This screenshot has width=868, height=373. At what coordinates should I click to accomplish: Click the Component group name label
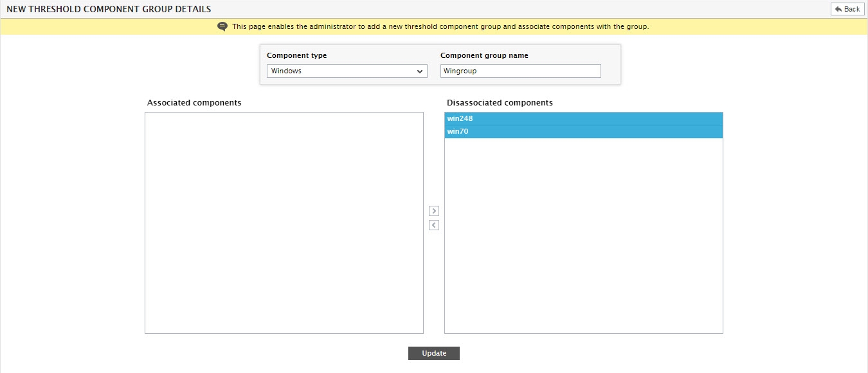click(484, 55)
